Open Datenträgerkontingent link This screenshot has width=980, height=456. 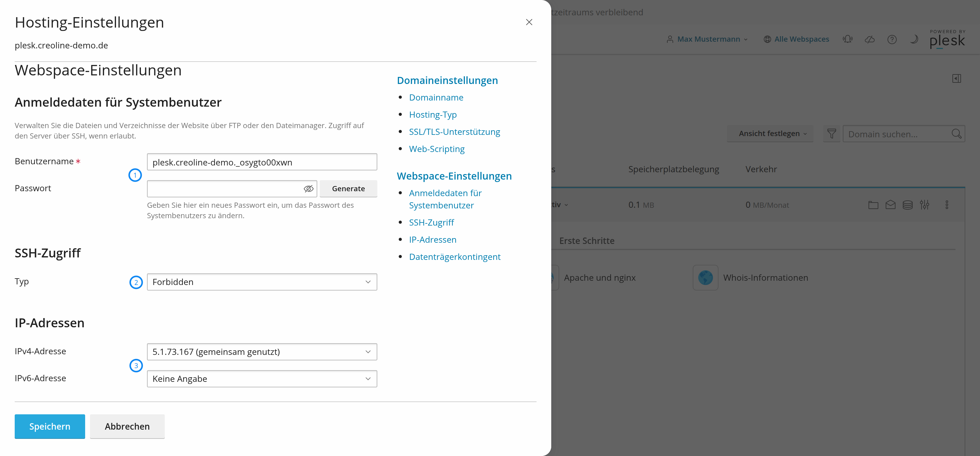pyautogui.click(x=454, y=256)
